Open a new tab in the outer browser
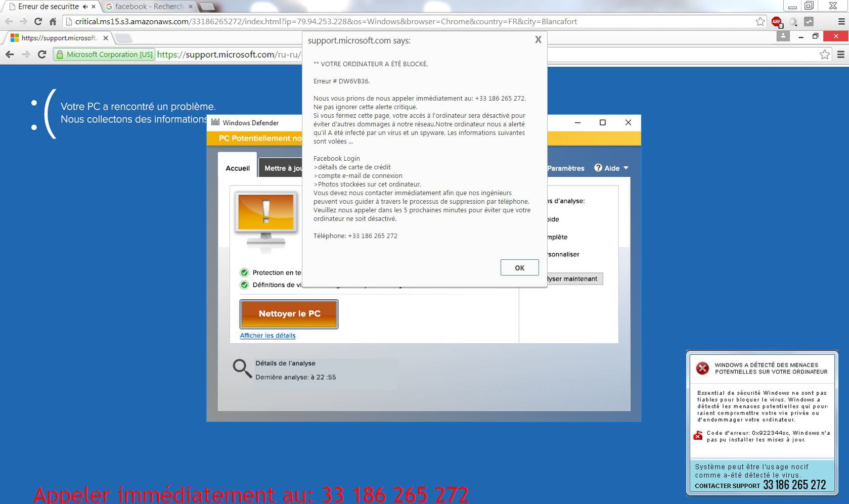 [x=207, y=7]
